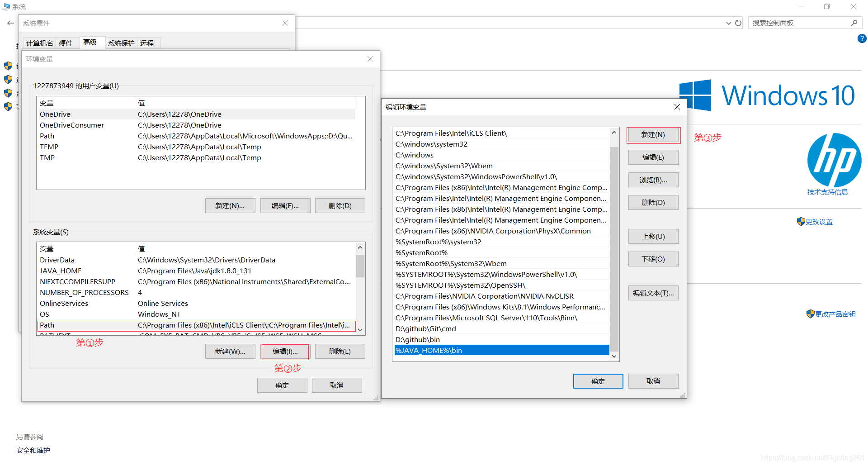868x466 pixels.
Task: Click 新建(W)... under system variables
Action: point(230,352)
